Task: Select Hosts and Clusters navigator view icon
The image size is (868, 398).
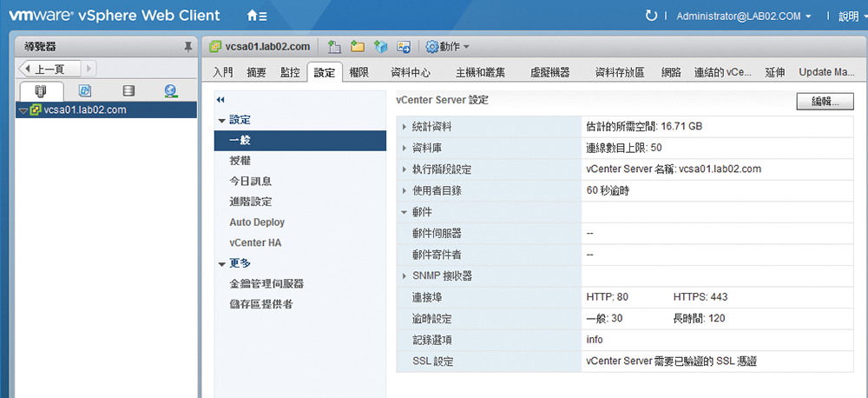Action: (x=41, y=90)
